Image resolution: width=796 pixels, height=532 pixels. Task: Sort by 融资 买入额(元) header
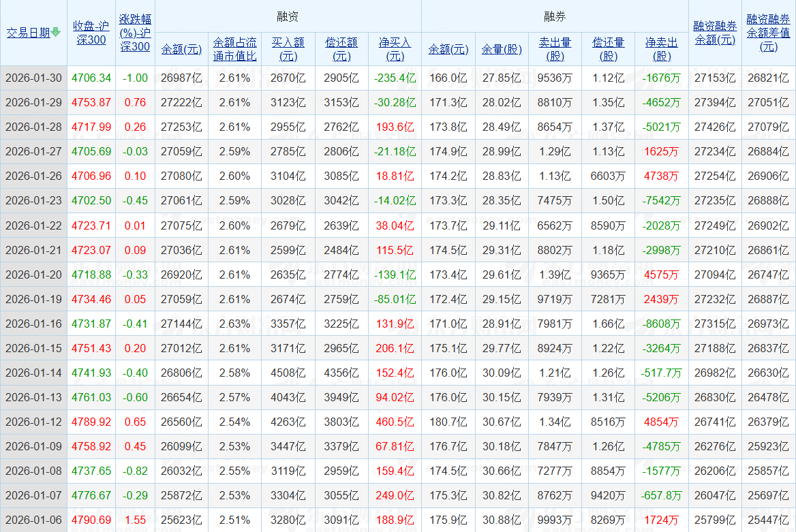288,49
